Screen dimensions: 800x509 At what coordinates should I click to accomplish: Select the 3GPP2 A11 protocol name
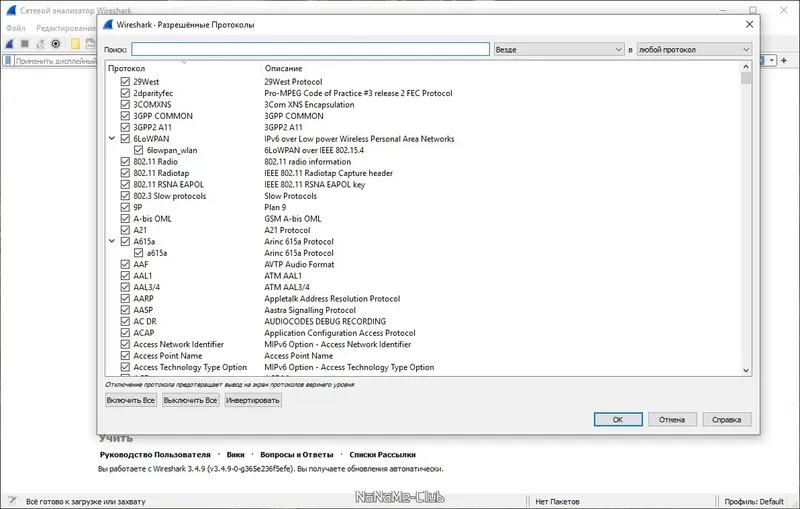(153, 128)
